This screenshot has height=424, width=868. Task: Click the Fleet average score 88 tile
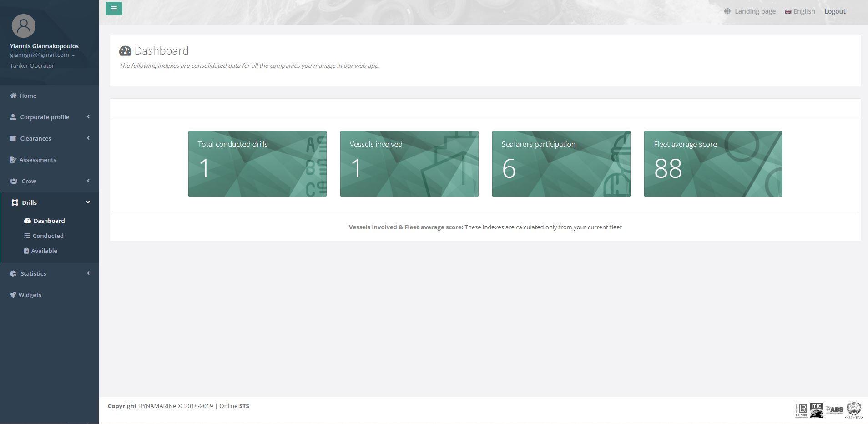(713, 164)
